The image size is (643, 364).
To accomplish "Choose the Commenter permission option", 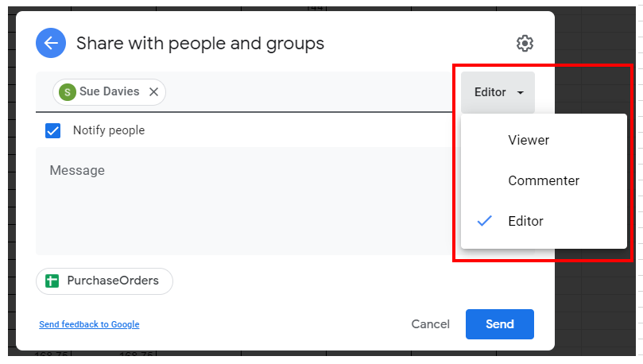I will tap(544, 180).
